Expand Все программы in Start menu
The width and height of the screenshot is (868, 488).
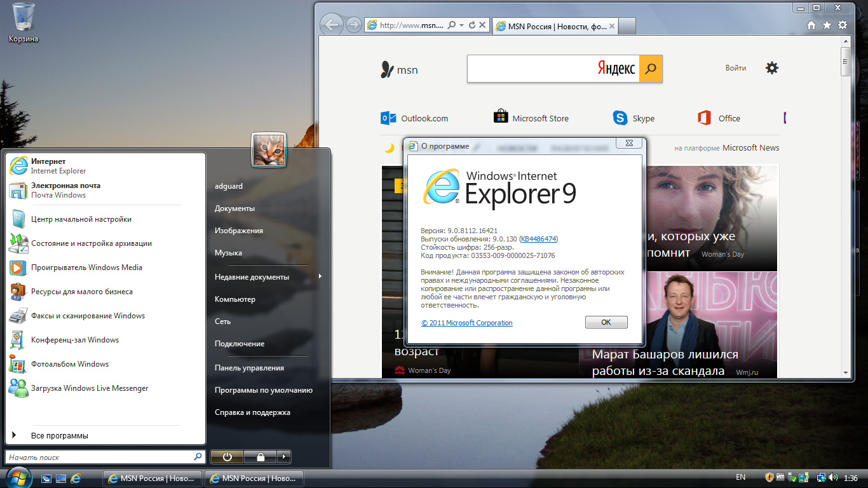click(x=105, y=436)
